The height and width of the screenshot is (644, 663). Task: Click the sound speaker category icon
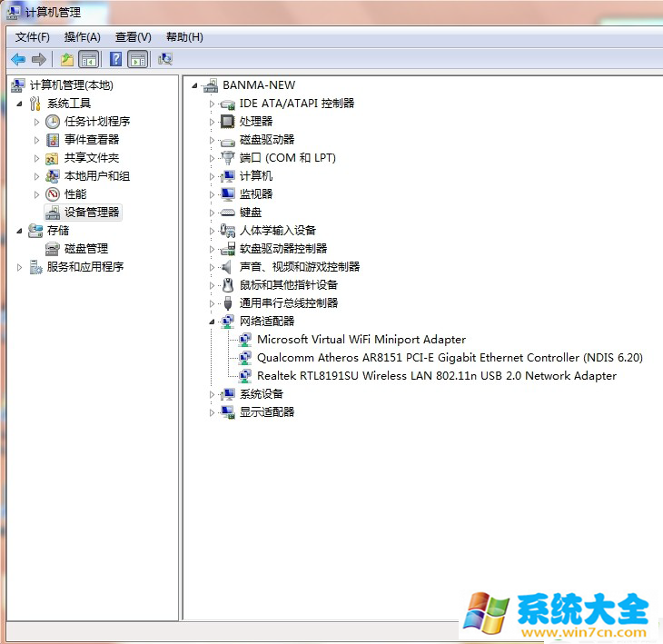pos(227,267)
